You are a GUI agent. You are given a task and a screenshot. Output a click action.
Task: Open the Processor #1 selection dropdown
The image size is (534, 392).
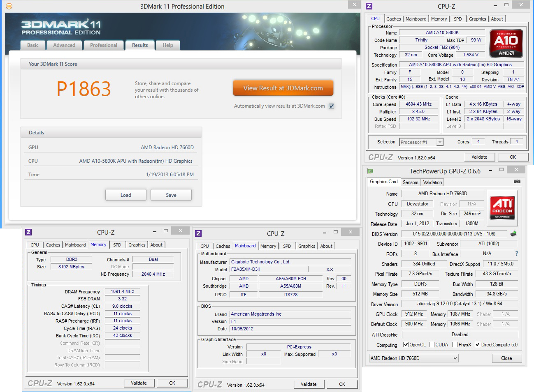tap(421, 142)
